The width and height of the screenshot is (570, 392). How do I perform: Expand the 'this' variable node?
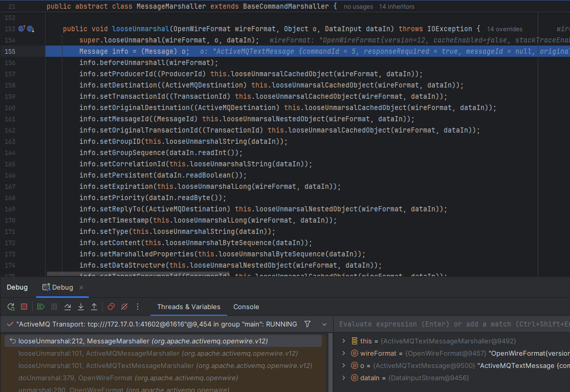[343, 341]
